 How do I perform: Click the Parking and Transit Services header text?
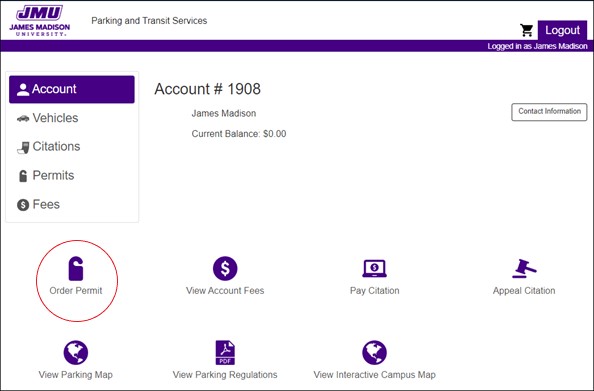(x=149, y=20)
